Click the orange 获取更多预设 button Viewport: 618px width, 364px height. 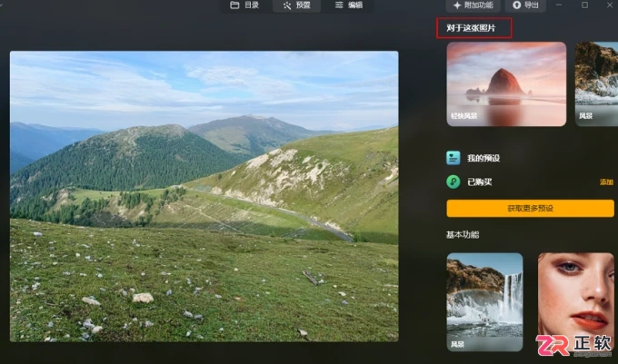(x=530, y=208)
